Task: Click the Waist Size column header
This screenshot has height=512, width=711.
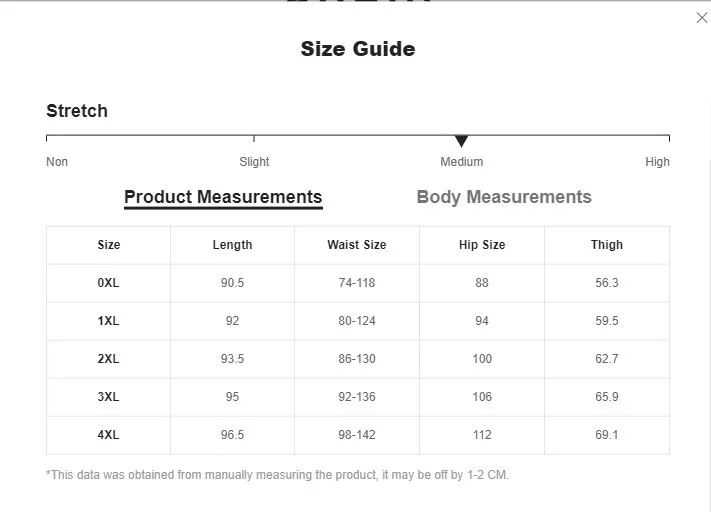Action: pyautogui.click(x=357, y=245)
